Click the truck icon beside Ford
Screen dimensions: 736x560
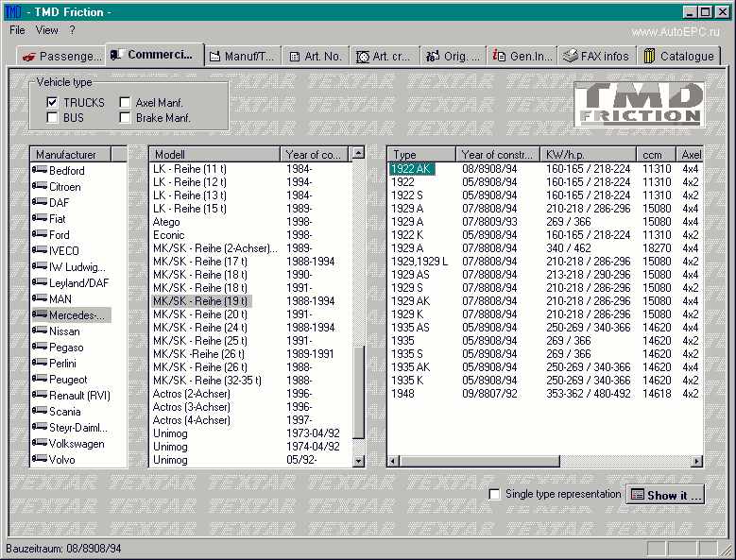tap(40, 233)
